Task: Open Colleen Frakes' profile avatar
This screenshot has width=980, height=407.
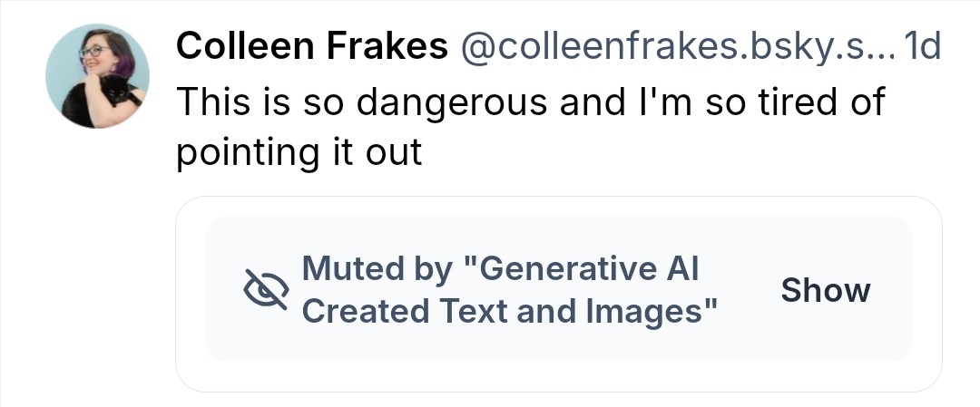Action: click(x=97, y=76)
